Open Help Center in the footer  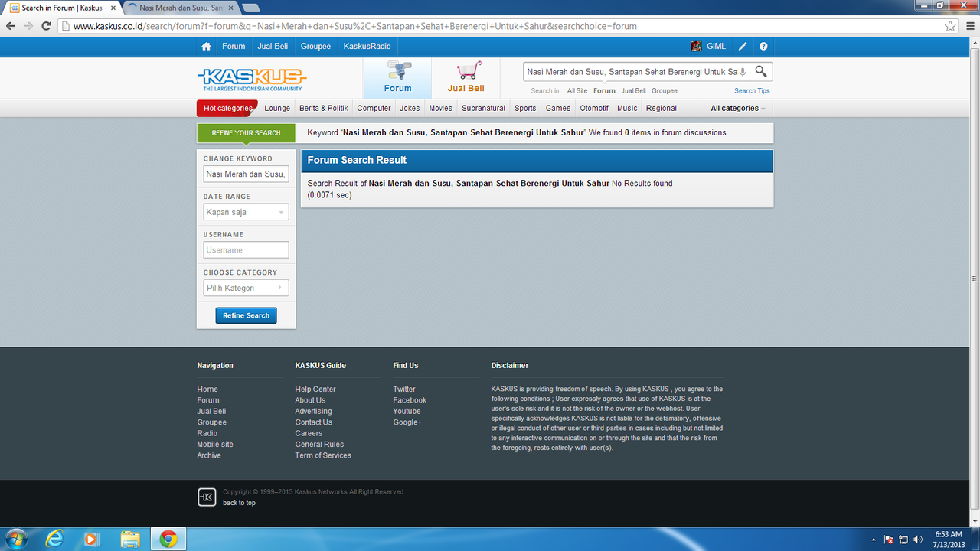(x=315, y=390)
